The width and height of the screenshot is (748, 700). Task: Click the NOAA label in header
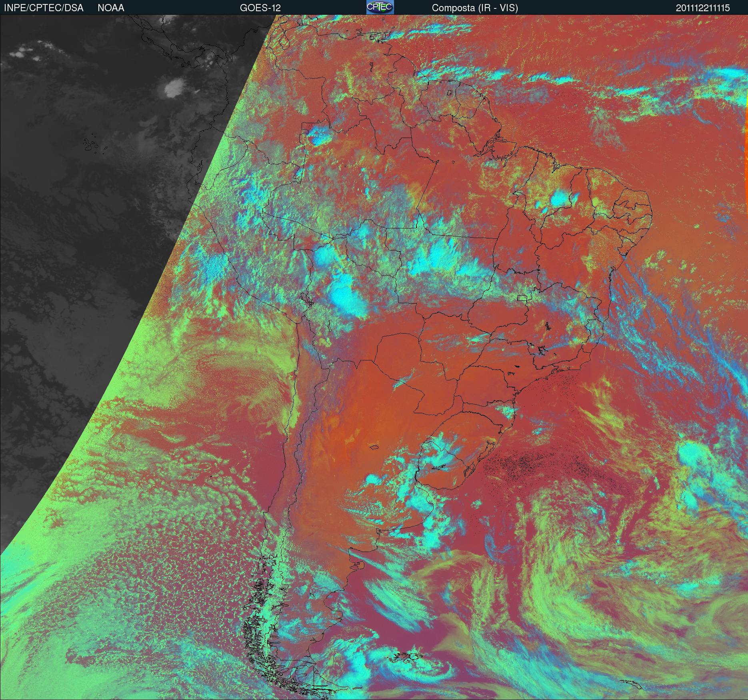111,8
